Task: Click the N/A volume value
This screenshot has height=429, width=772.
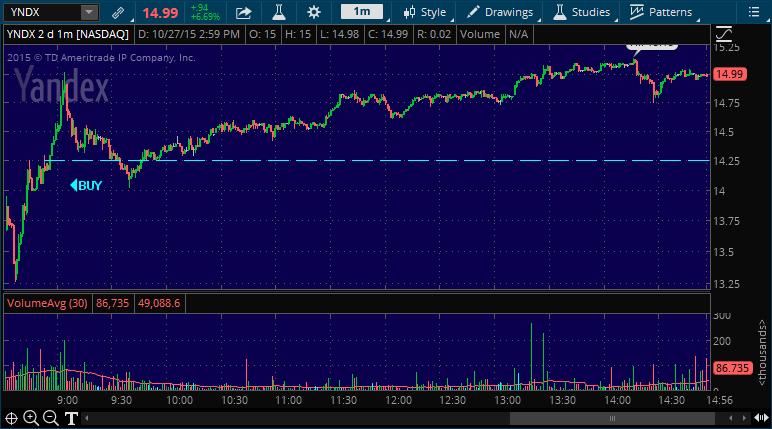Action: pos(518,34)
